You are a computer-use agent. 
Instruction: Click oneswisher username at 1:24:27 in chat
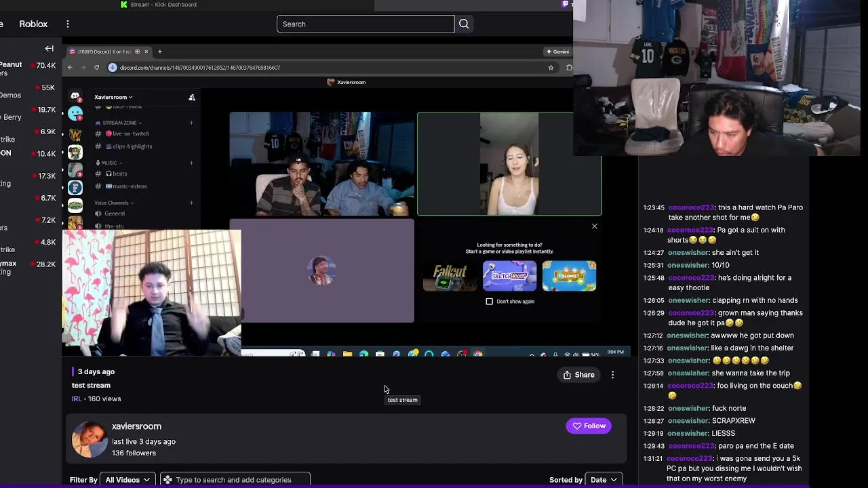[688, 252]
